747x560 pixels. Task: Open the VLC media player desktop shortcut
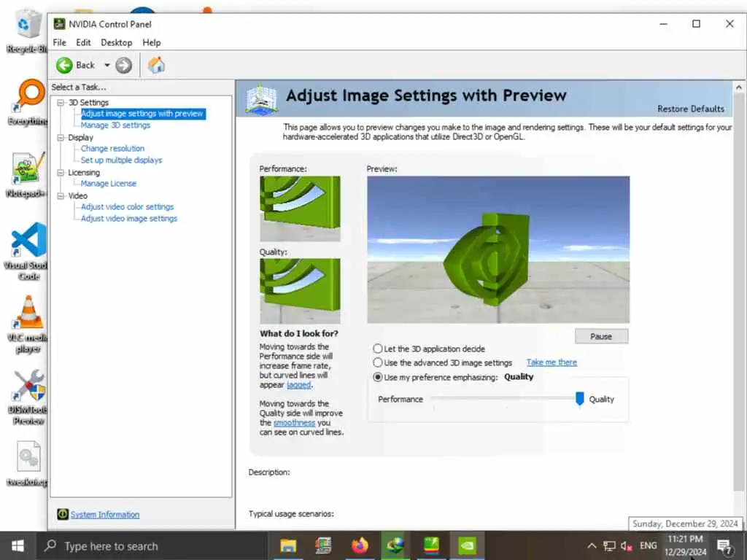(x=28, y=324)
